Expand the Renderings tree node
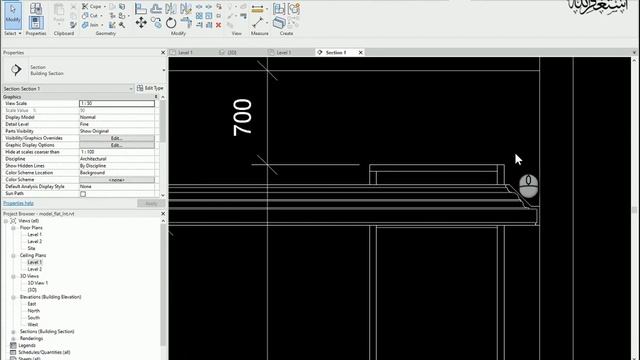 [13, 339]
